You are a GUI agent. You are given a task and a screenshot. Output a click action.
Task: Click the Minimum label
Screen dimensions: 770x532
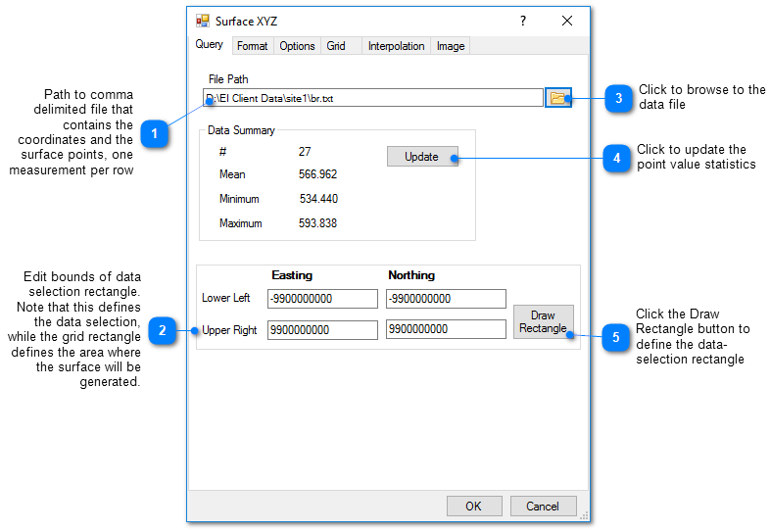coord(239,199)
